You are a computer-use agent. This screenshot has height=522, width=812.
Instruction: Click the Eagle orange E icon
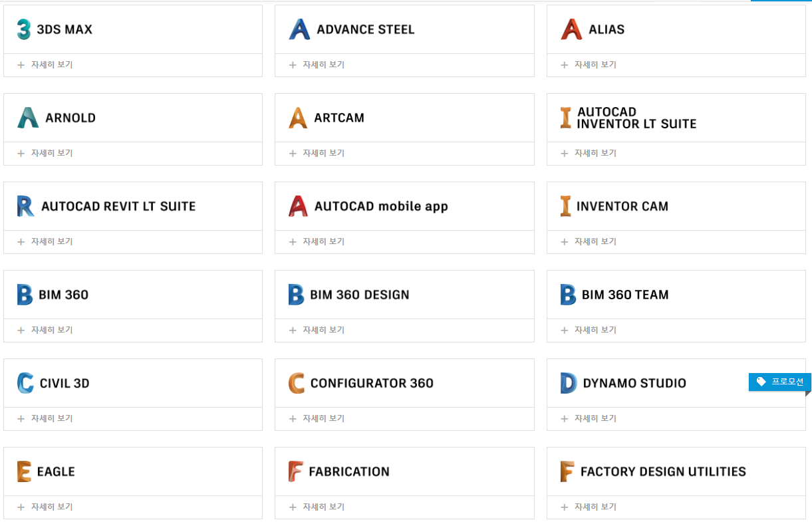click(24, 471)
